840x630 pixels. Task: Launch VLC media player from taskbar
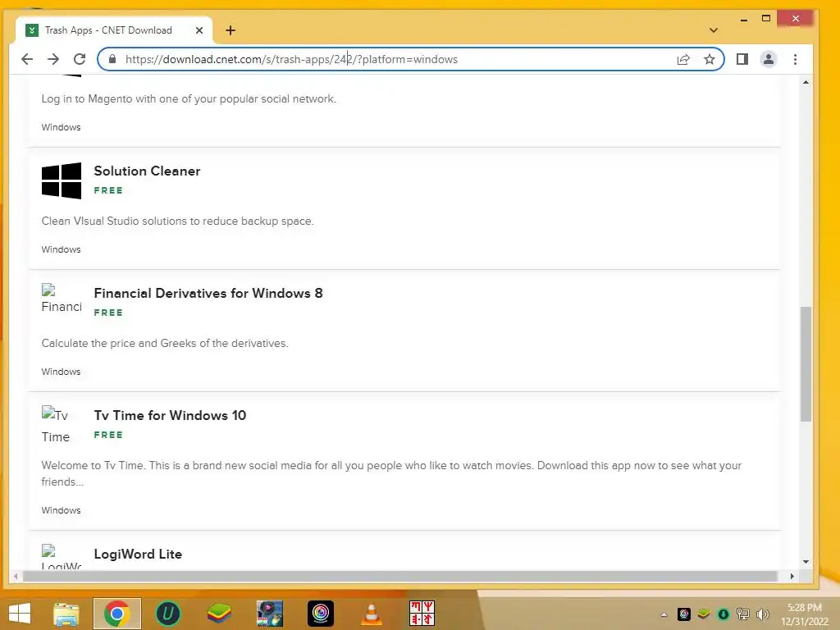(x=372, y=614)
